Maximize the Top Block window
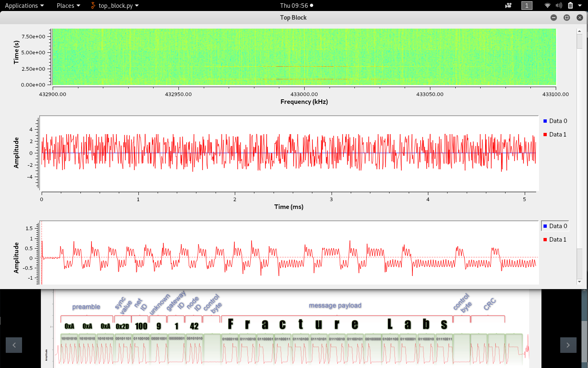588x368 pixels. point(567,18)
